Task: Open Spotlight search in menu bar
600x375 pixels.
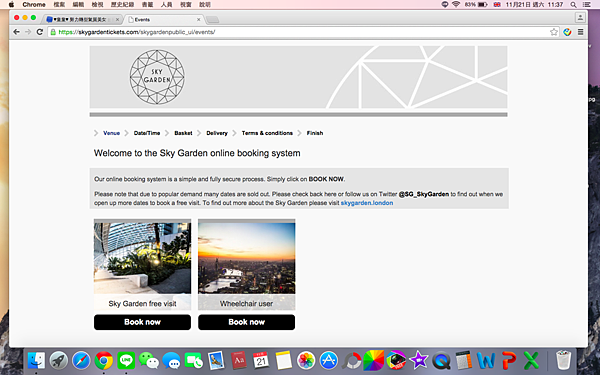Action: click(573, 5)
